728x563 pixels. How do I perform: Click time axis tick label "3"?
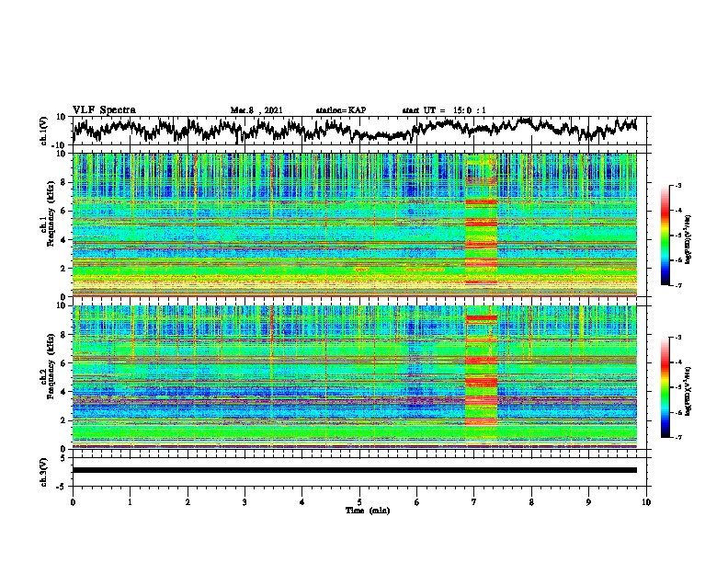(245, 502)
